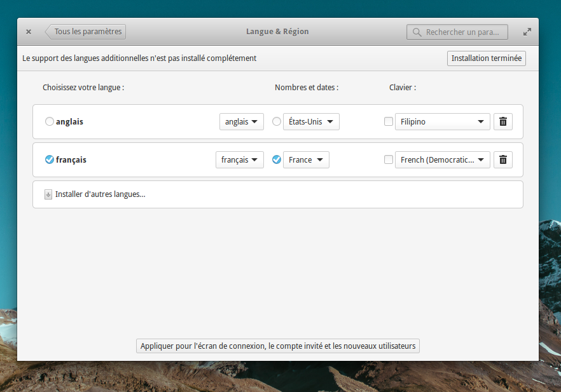Go back to Tous les paramètres
Viewport: 561px width, 392px height.
pyautogui.click(x=86, y=31)
